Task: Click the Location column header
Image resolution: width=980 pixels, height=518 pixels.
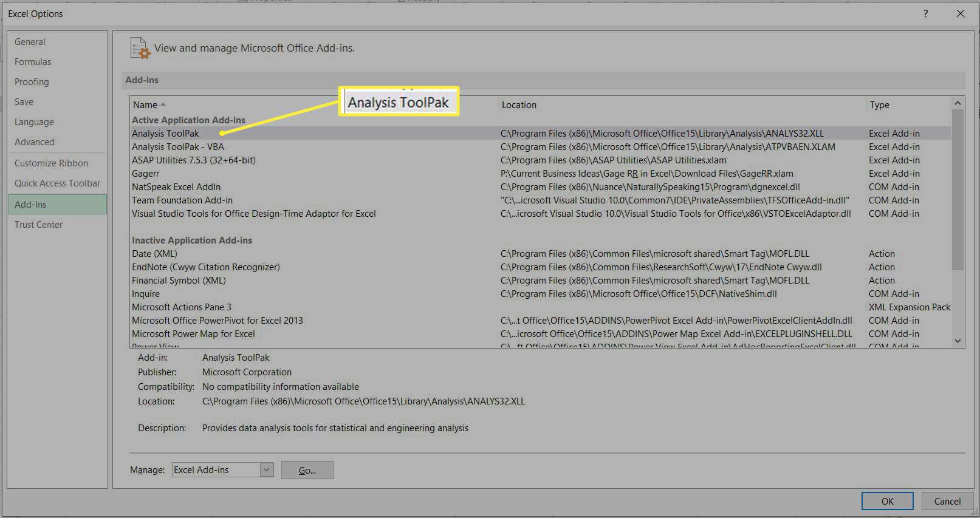Action: point(519,105)
